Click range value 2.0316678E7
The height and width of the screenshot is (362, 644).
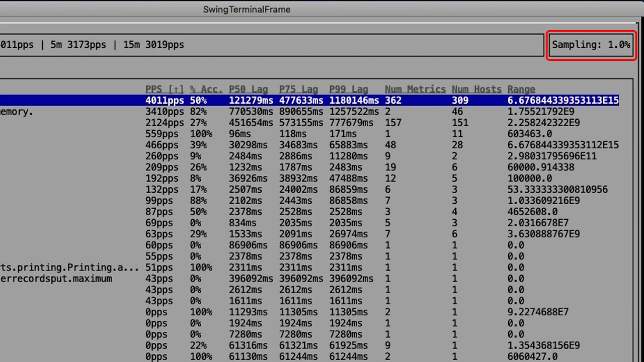[x=538, y=223]
